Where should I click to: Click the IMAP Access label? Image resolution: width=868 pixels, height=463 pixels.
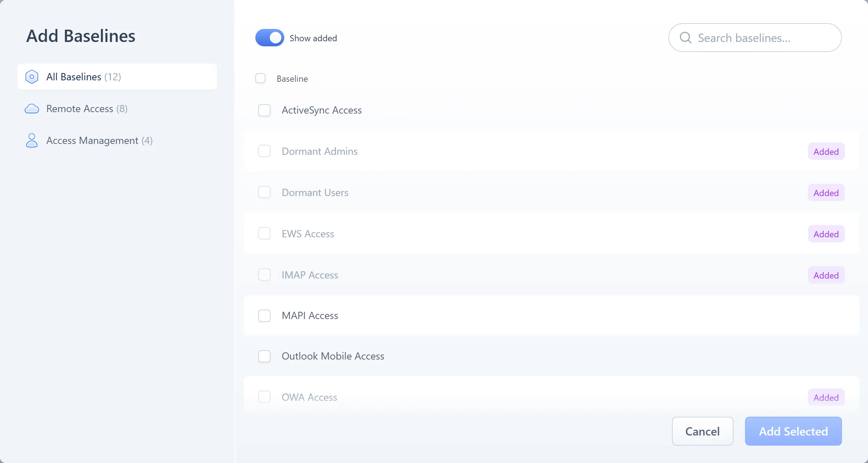pos(310,275)
